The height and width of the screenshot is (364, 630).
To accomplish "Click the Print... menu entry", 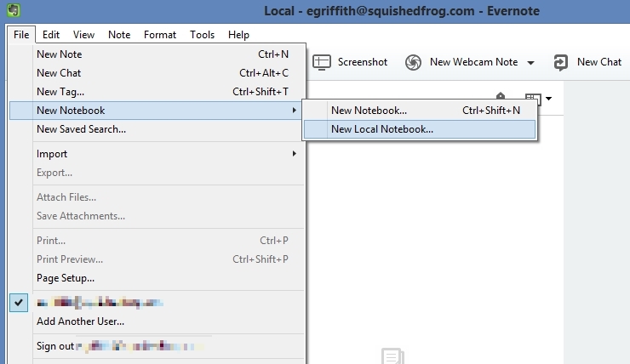I will 157,241.
